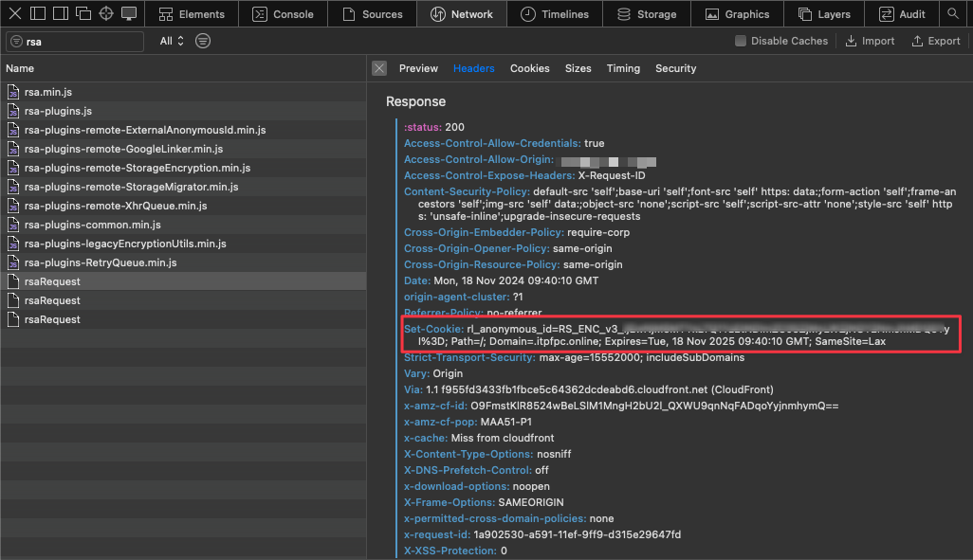Screen dimensions: 973x560
Task: Enable the Disable Caches checkbox
Action: click(741, 41)
